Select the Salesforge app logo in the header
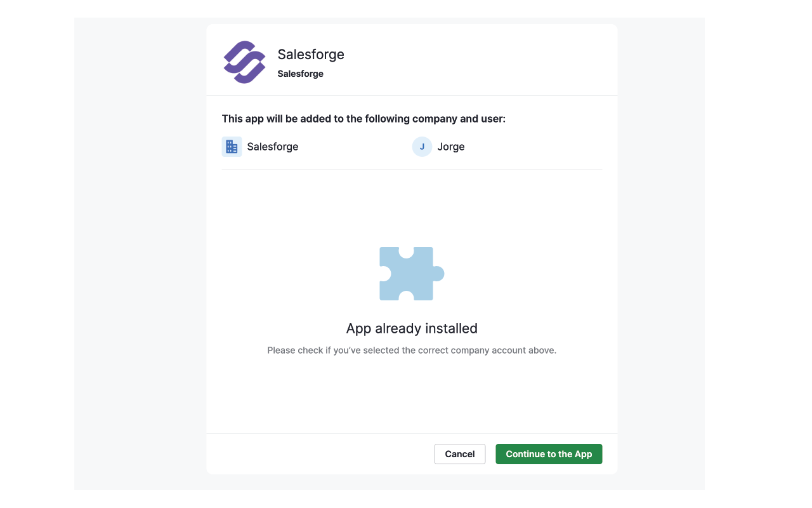The image size is (812, 508). 244,62
